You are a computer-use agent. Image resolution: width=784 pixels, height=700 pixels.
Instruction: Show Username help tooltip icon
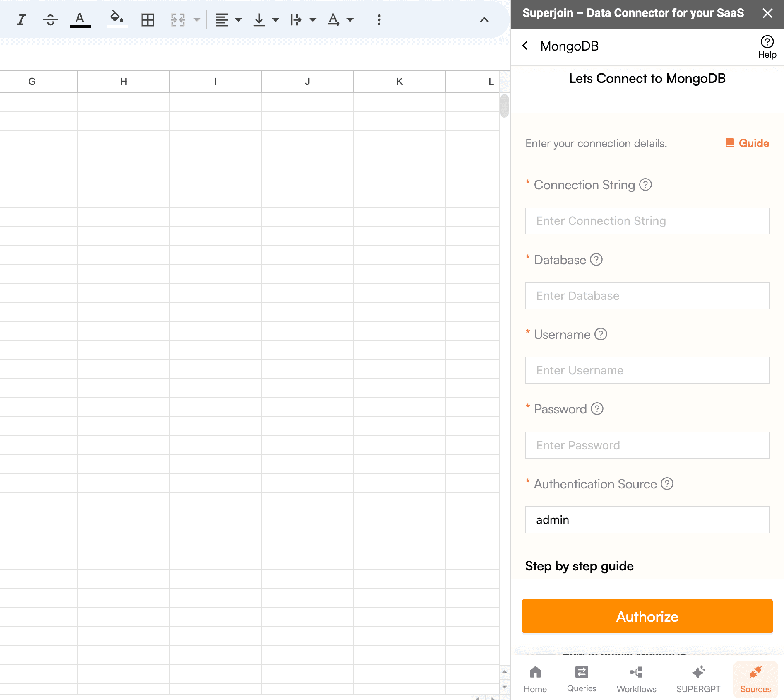click(x=601, y=334)
